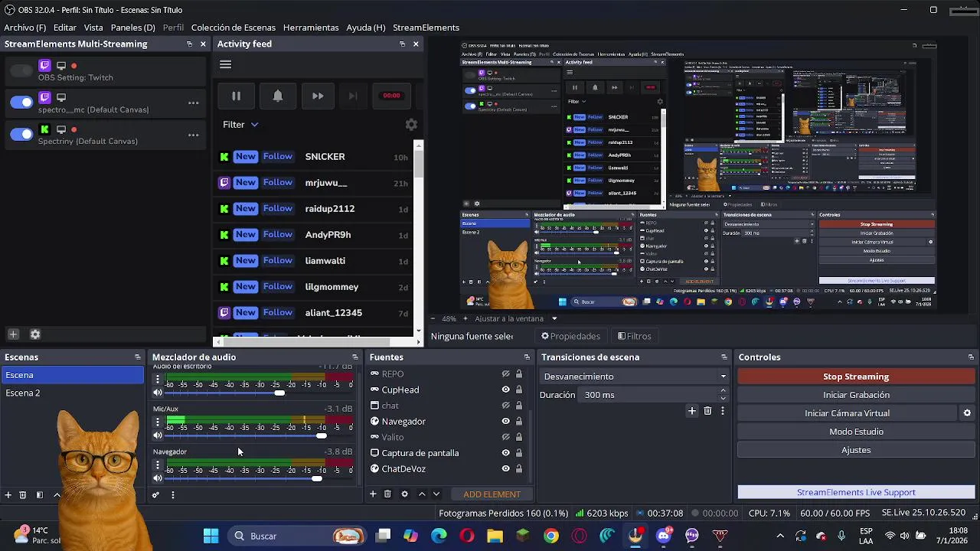Open preview zoom scaling dropdown arrow

pos(554,318)
